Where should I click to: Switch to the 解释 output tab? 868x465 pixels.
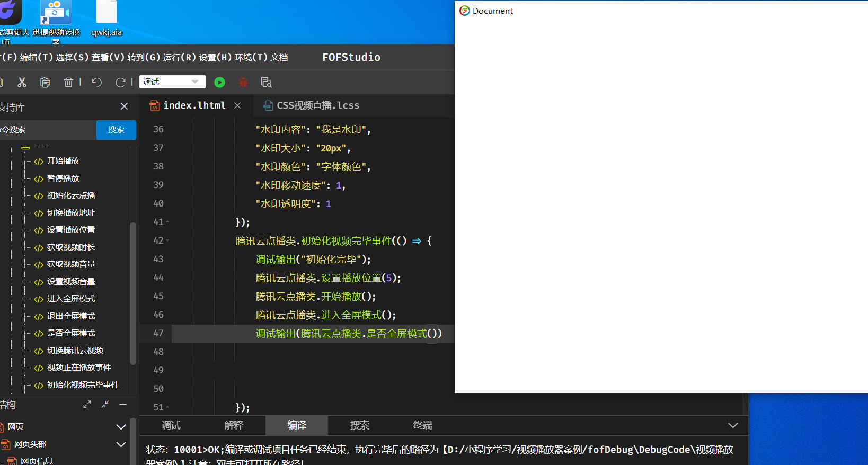234,425
